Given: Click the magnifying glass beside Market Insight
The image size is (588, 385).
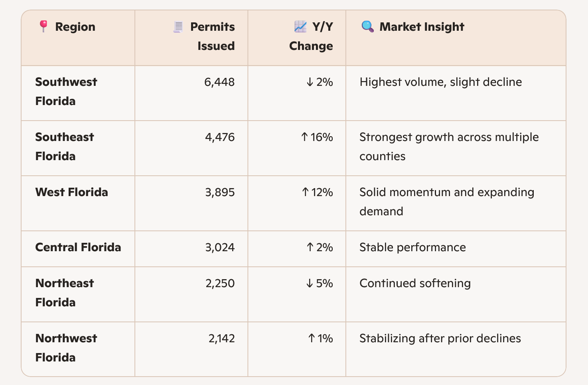Looking at the screenshot, I should tap(367, 27).
